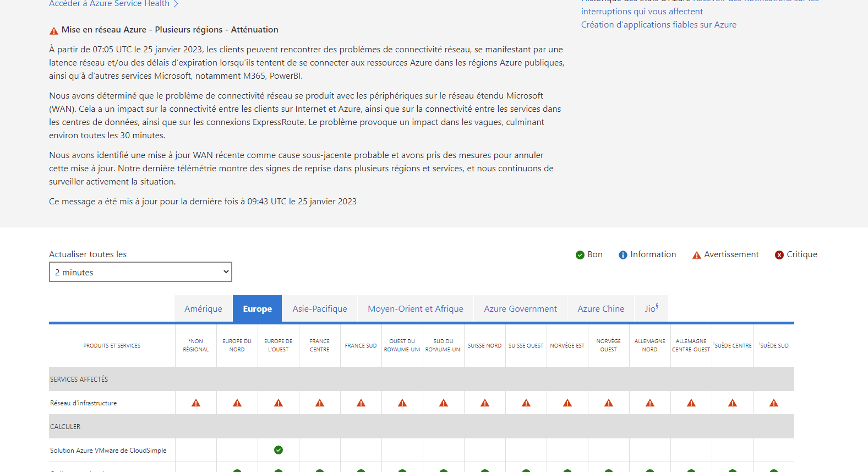Viewport: 868px width, 472px height.
Task: Click Réseau d'infrastructure warning for France Sud
Action: click(361, 403)
